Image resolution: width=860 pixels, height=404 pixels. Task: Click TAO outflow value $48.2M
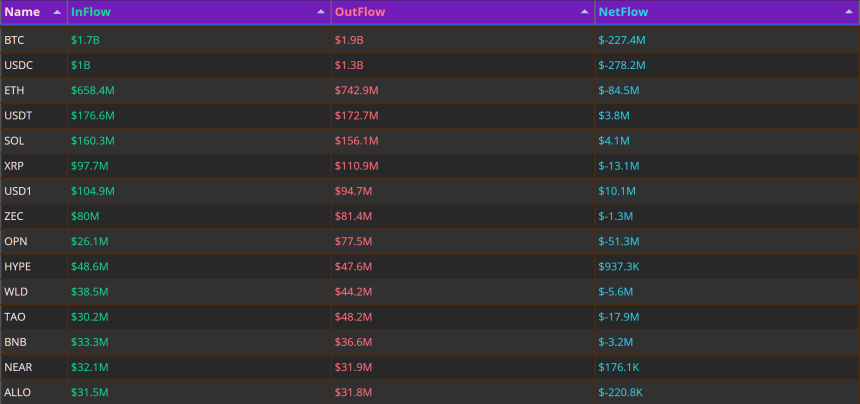(354, 317)
